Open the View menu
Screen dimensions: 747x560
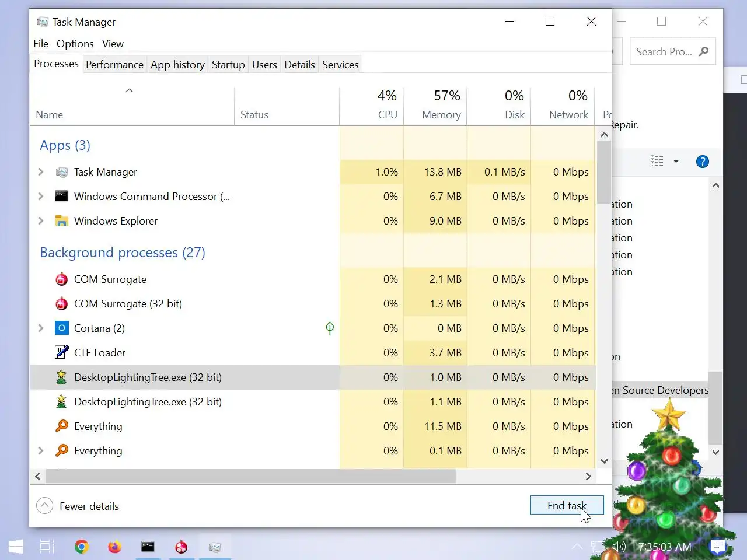(113, 44)
